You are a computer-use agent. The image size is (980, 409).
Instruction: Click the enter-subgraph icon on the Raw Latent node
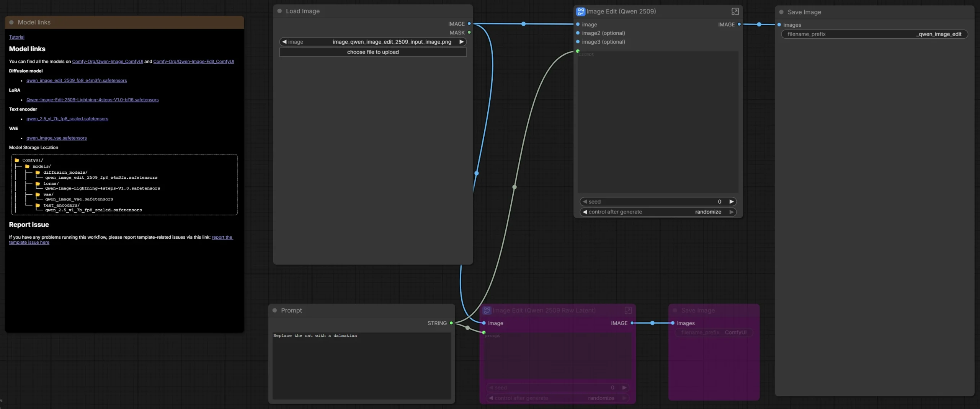point(628,310)
